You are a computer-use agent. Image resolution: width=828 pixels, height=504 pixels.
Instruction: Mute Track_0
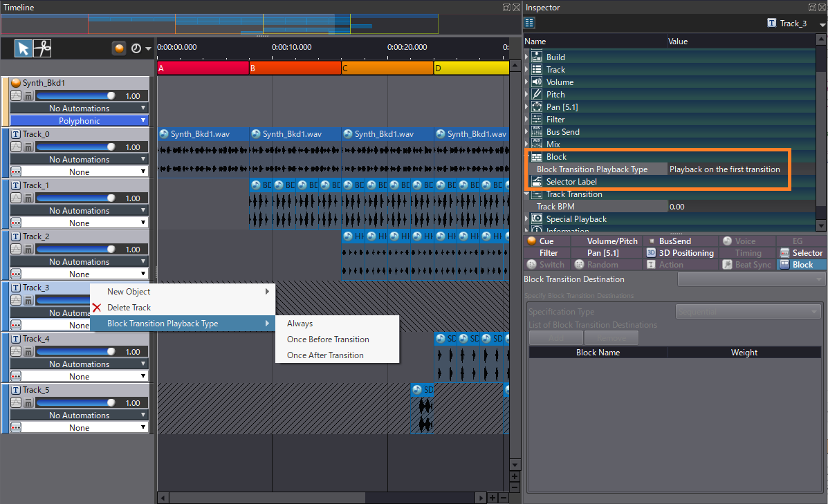(x=28, y=147)
